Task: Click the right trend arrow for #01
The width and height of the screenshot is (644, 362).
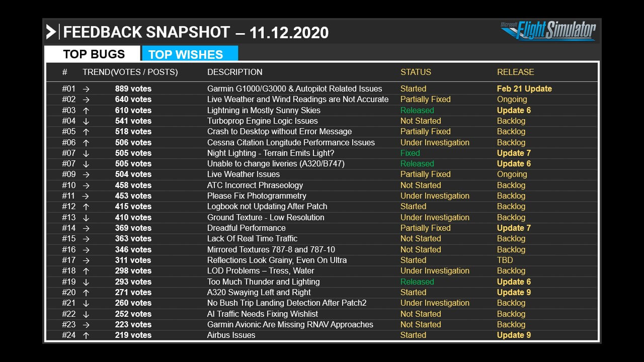Action: pyautogui.click(x=86, y=88)
